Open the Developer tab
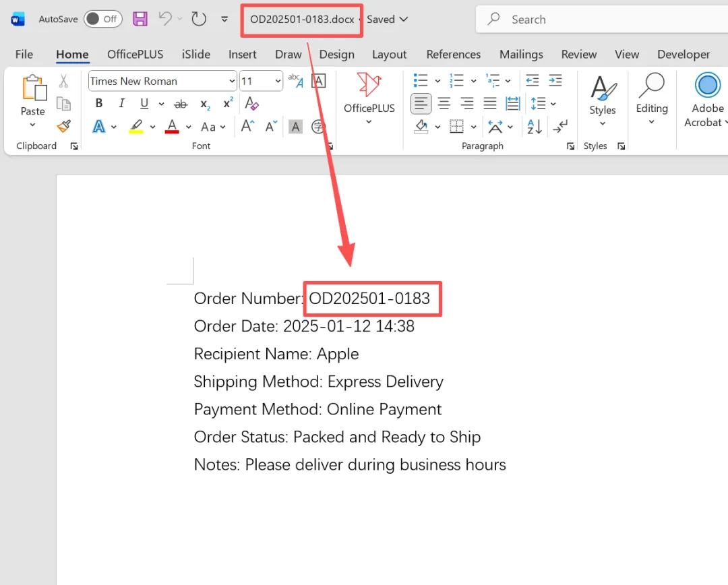Image resolution: width=728 pixels, height=585 pixels. [684, 55]
